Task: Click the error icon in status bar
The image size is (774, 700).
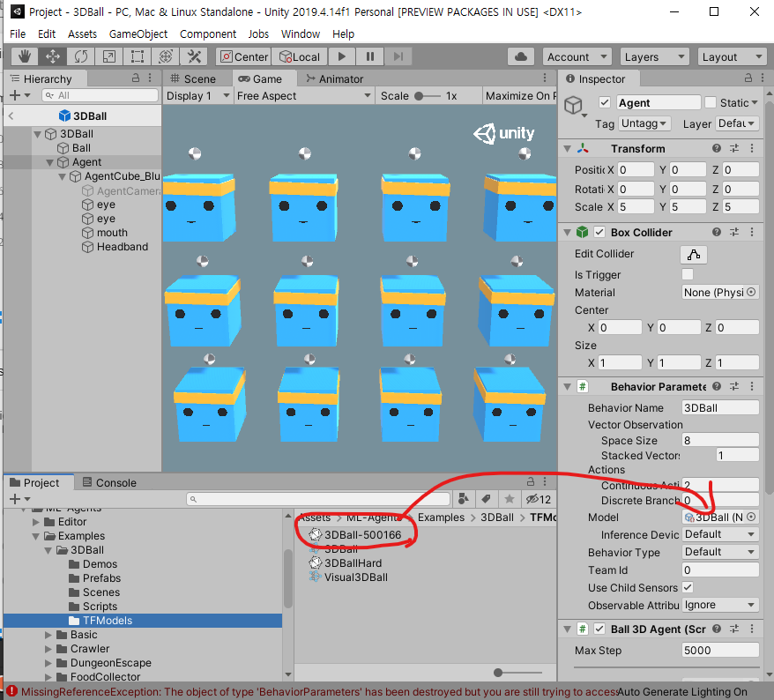Action: pos(11,691)
